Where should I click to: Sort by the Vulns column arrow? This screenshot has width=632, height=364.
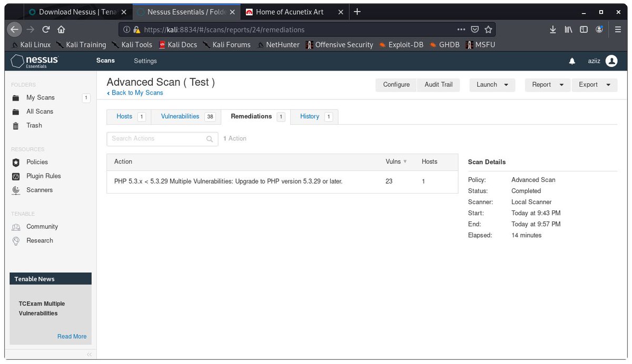[405, 162]
